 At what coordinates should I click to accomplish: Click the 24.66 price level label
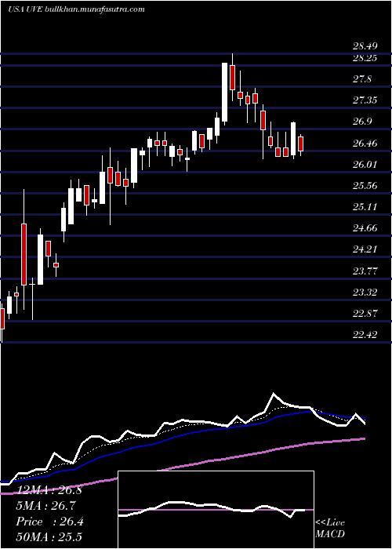click(x=365, y=228)
